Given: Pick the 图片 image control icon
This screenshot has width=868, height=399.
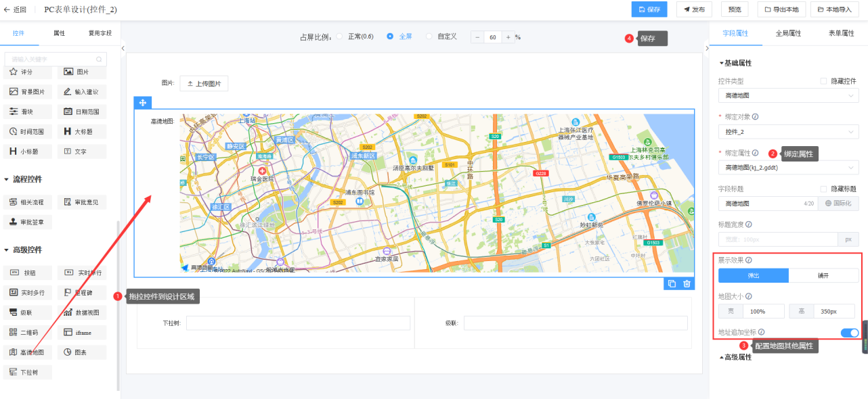Looking at the screenshot, I should click(x=68, y=72).
